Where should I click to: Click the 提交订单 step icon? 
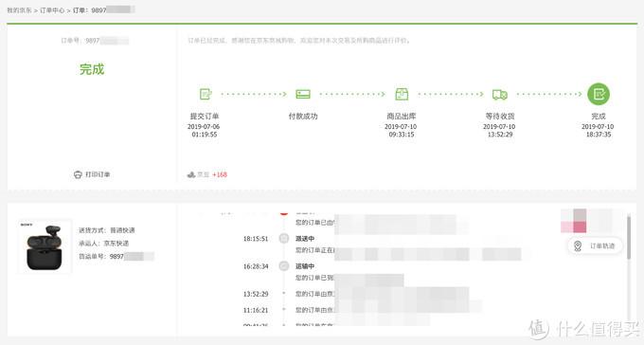point(205,94)
